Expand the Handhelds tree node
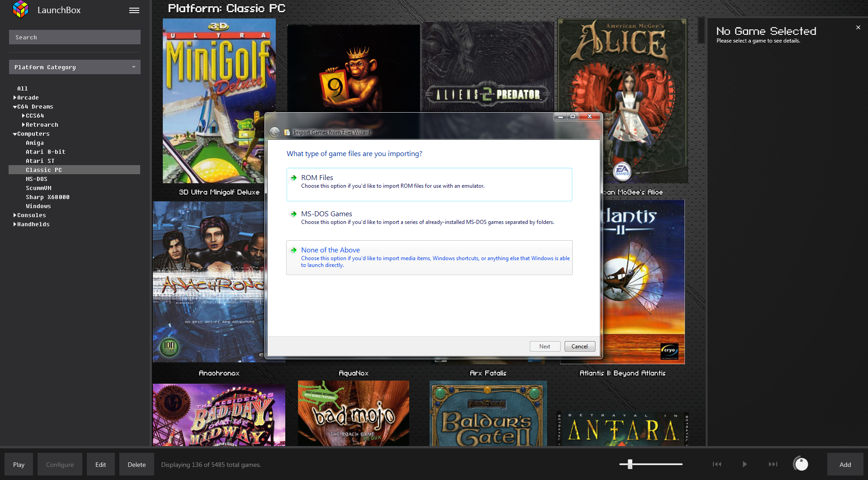Screen dimensions: 868x480 tap(15, 224)
